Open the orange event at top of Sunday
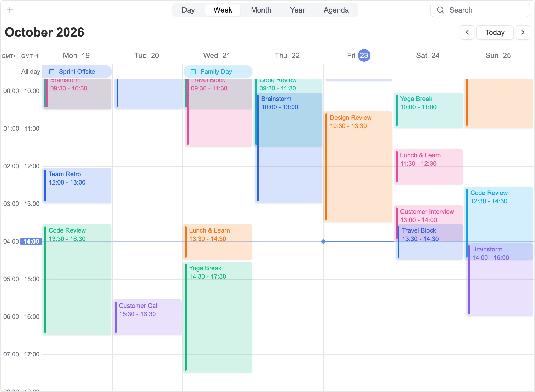535x392 pixels. click(x=499, y=103)
